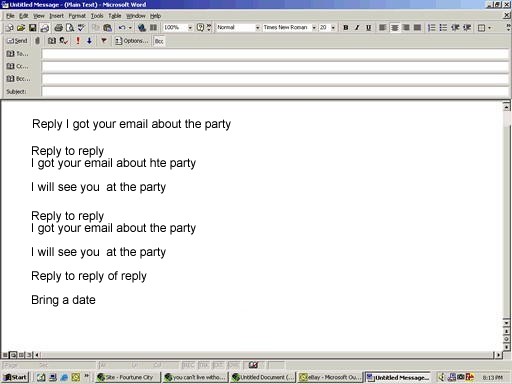Screen dimensions: 512x384
Task: Justify the text alignment
Action: 417,28
